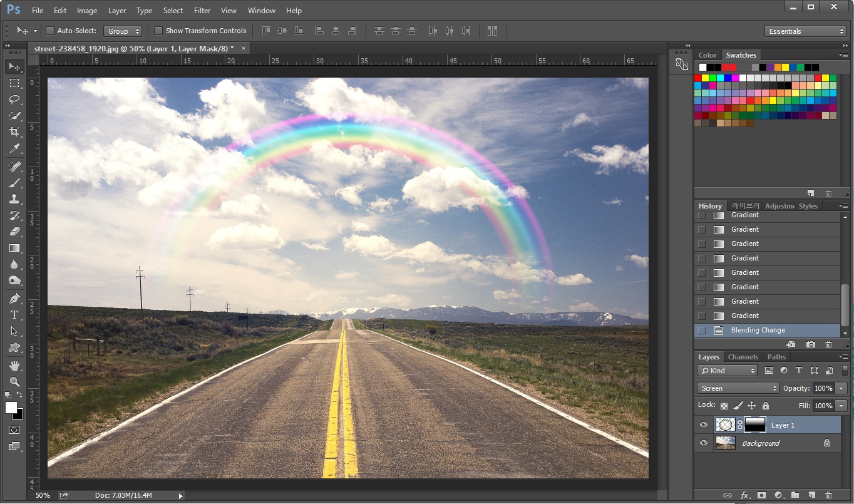Viewport: 854px width, 504px height.
Task: Filter layers by type layers icon
Action: click(x=799, y=371)
